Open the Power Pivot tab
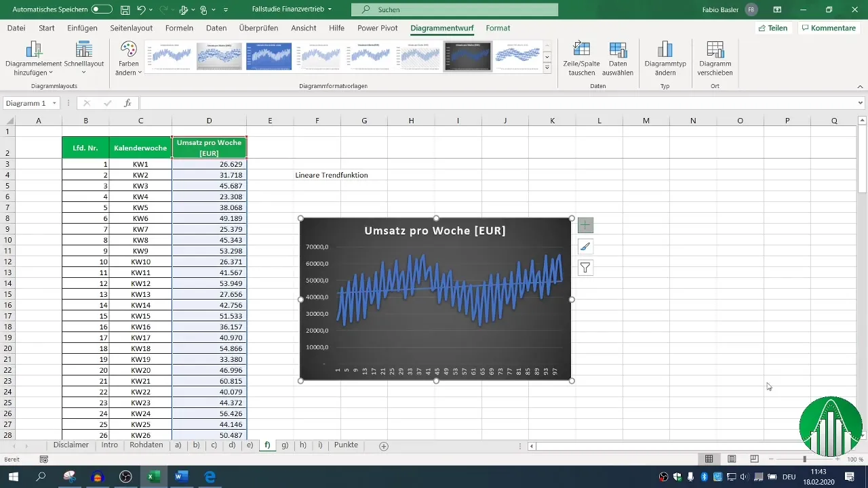868x488 pixels. click(378, 28)
